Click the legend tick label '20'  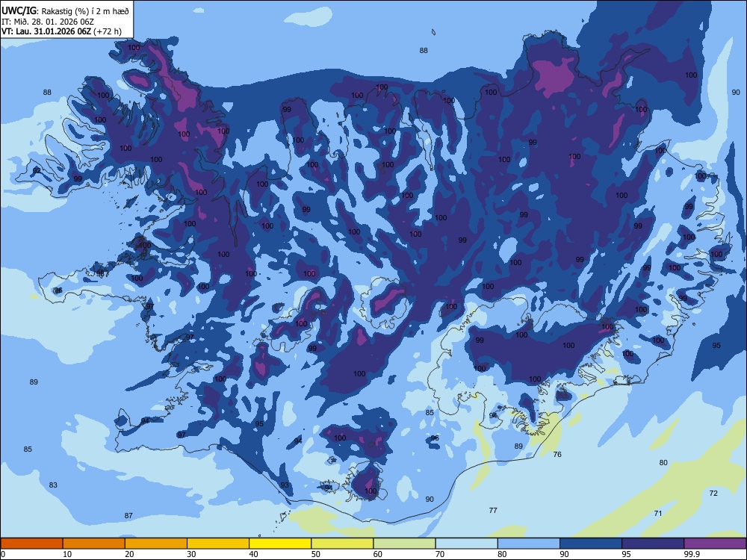pos(129,554)
